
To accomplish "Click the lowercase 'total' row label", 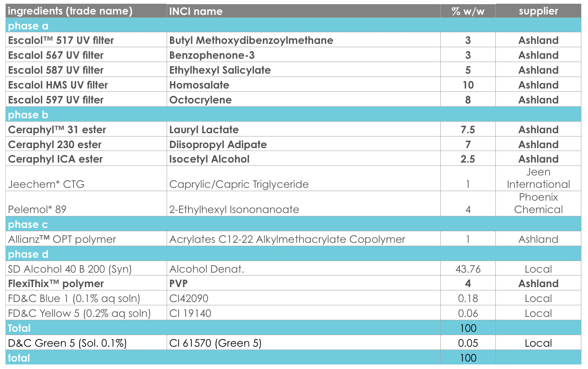I will pos(19,358).
